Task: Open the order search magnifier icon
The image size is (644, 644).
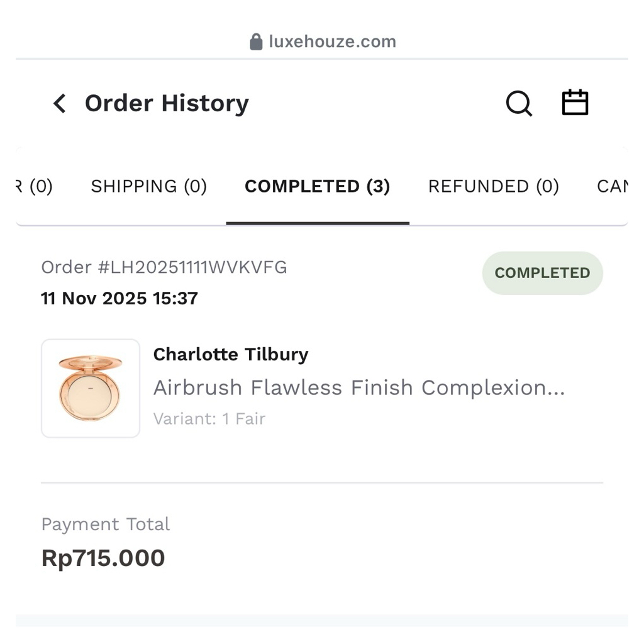Action: (519, 104)
